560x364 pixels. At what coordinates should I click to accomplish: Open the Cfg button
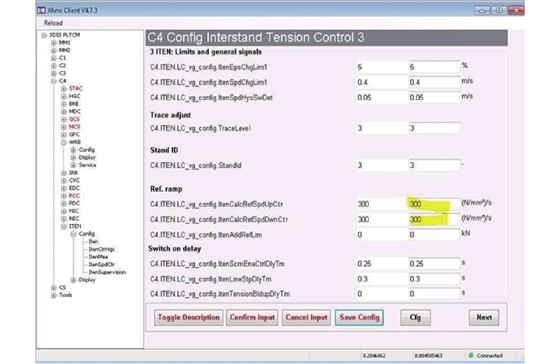(415, 318)
